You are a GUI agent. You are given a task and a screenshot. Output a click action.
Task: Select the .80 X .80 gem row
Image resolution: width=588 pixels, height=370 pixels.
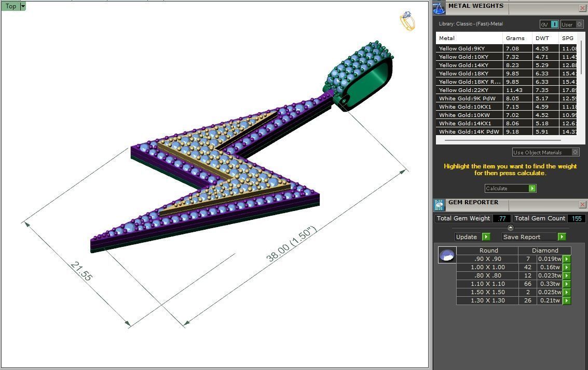510,275
